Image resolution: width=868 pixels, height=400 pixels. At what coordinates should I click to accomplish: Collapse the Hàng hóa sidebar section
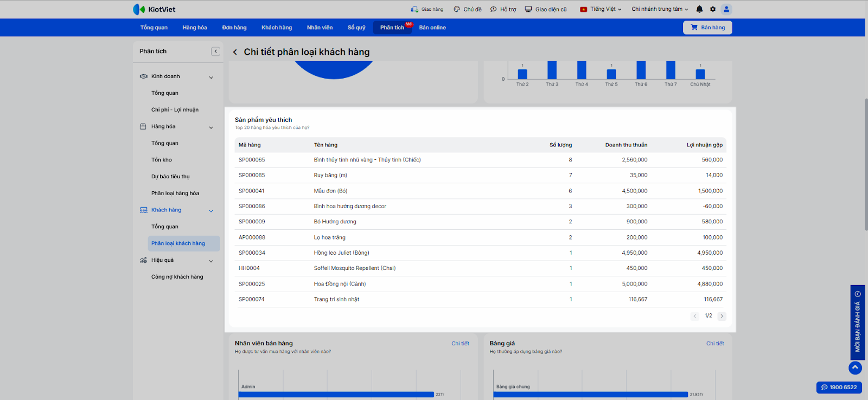211,127
